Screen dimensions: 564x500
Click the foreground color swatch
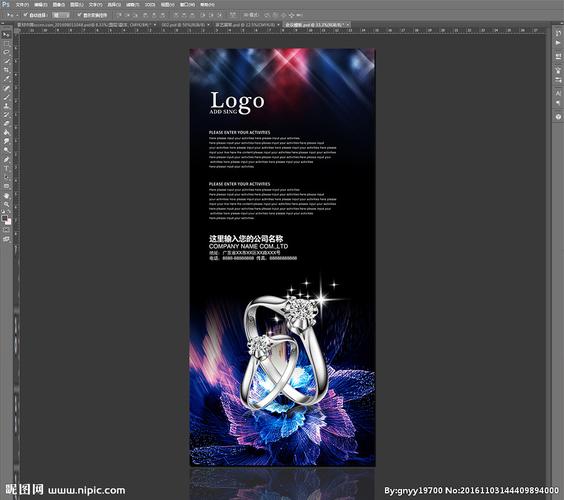(4, 219)
